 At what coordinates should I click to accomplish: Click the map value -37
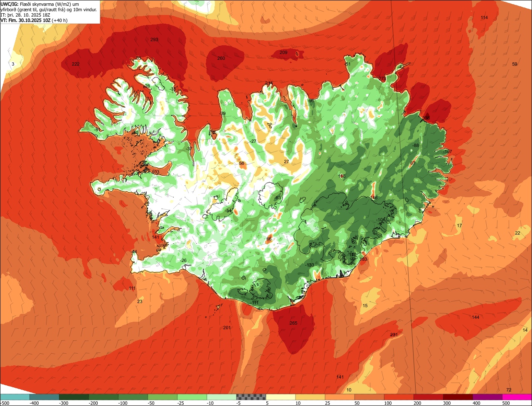click(x=189, y=149)
